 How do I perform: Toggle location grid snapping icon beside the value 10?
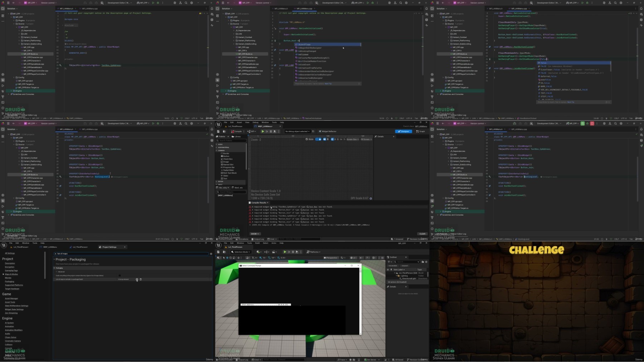pos(261,258)
